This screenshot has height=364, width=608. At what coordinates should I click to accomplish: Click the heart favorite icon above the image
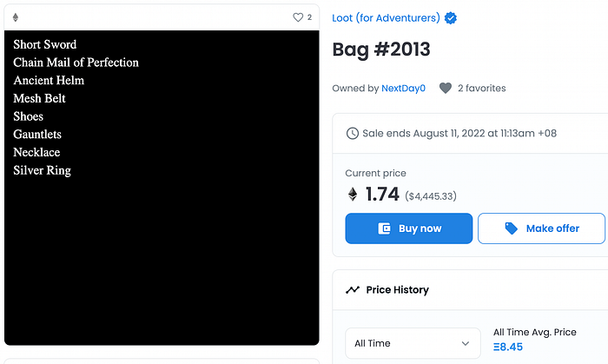298,17
